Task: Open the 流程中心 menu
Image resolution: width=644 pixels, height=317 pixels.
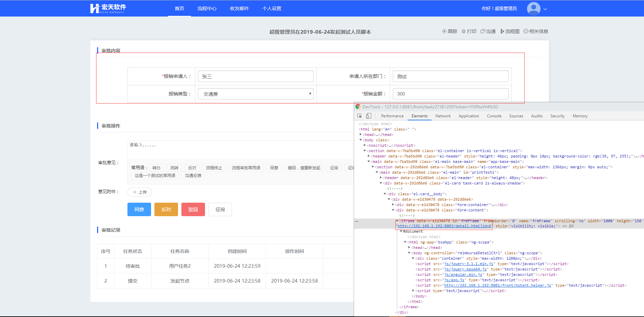Action: click(x=207, y=8)
